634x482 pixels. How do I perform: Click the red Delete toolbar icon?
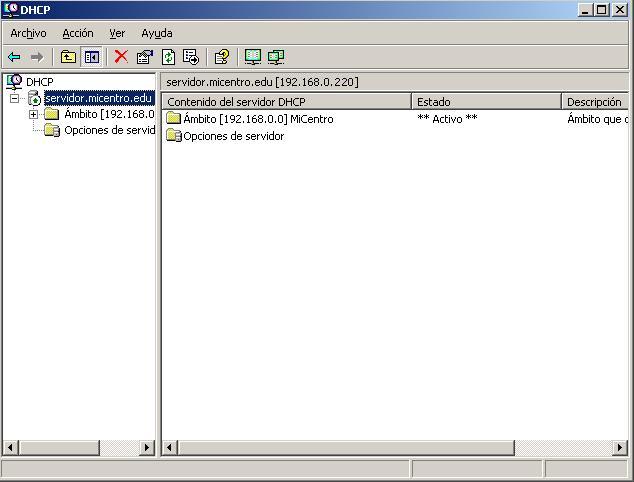(121, 57)
